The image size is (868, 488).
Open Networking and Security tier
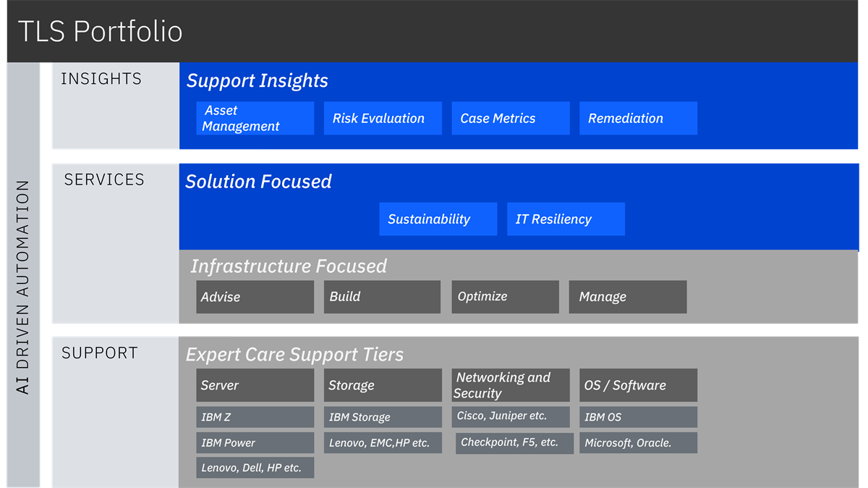coord(510,384)
